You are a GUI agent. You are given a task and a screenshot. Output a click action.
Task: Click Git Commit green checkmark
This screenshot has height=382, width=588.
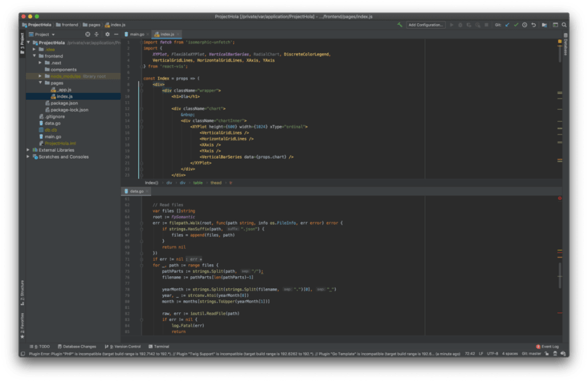coord(516,25)
